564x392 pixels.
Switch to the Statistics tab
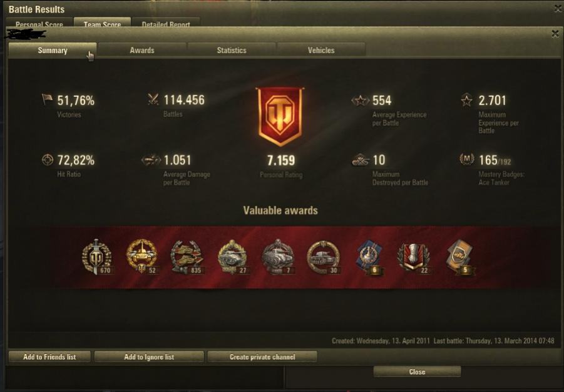tap(232, 50)
